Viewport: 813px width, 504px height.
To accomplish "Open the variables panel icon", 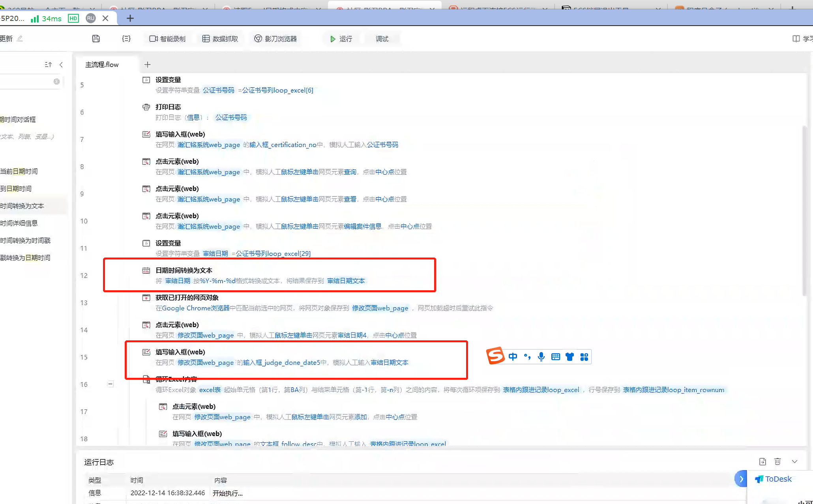I will 126,38.
